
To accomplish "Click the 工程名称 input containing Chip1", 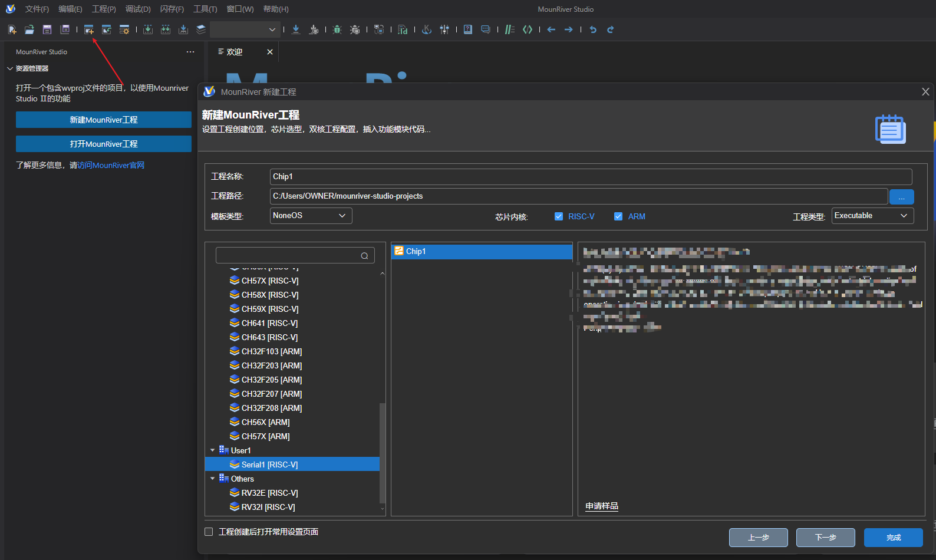I will (591, 177).
